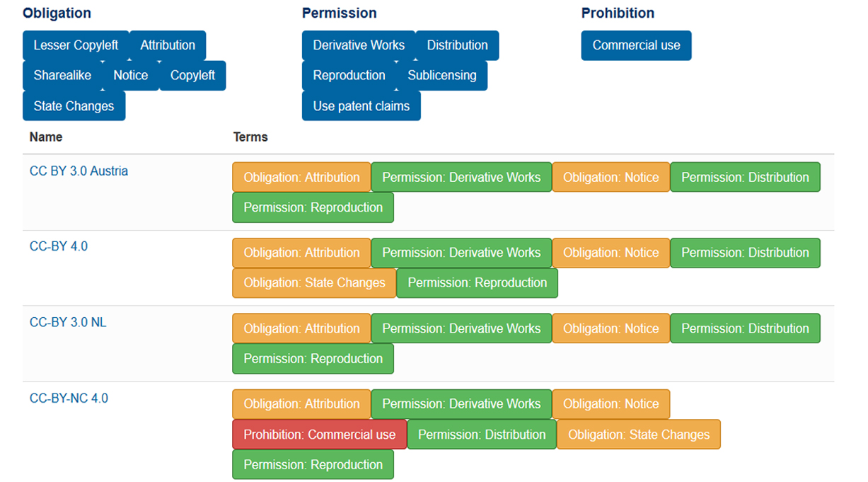Open the CC-BY 3.0 NL license link
This screenshot has width=868, height=482.
coord(68,322)
